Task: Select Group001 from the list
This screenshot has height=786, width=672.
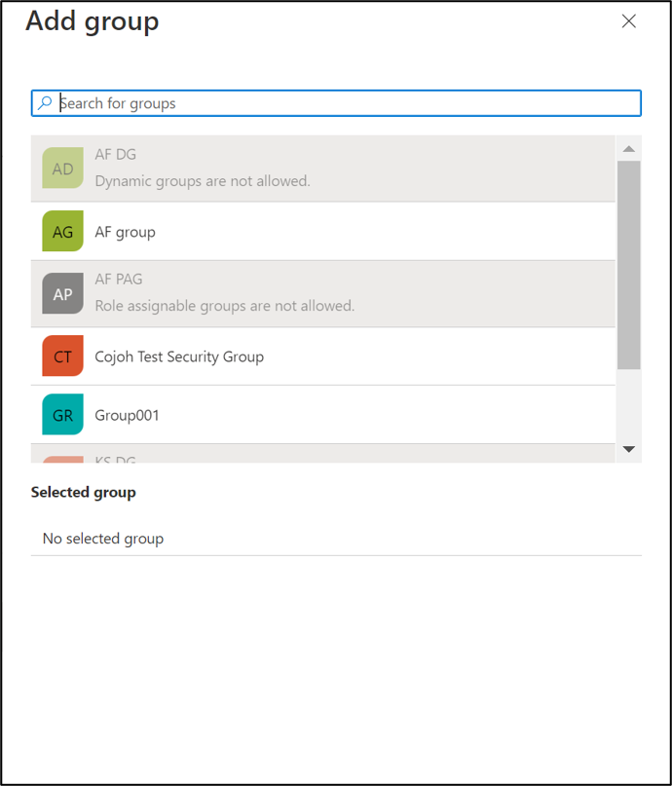Action: [x=292, y=414]
